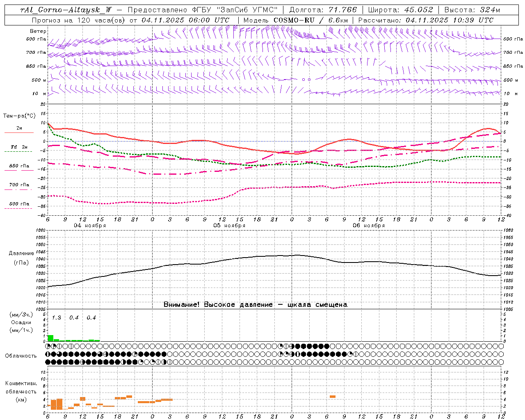The width and height of the screenshot is (525, 420).
Task: Click the lone orange convective bar on 06 ноября
Action: tap(333, 397)
